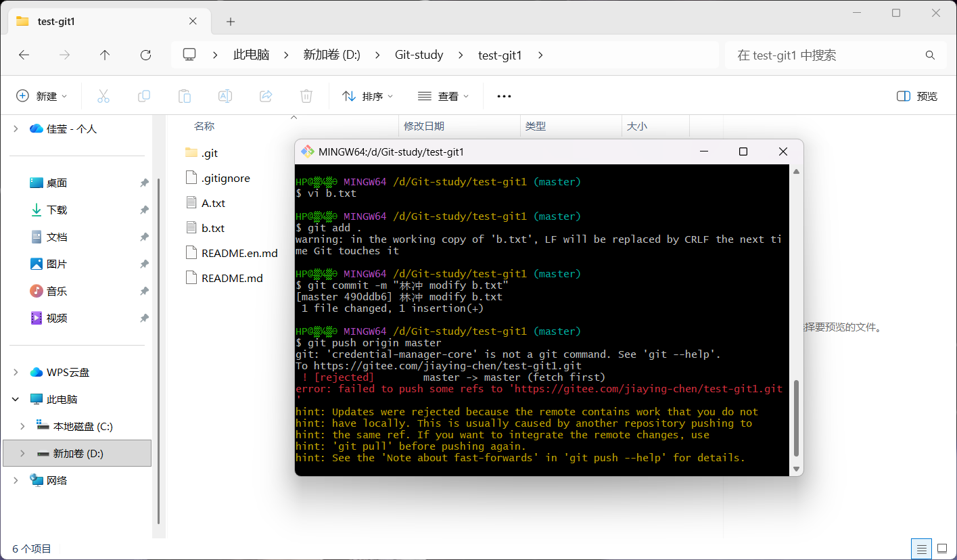Switch to large thumbnails view icon
Viewport: 957px width, 560px height.
click(941, 549)
